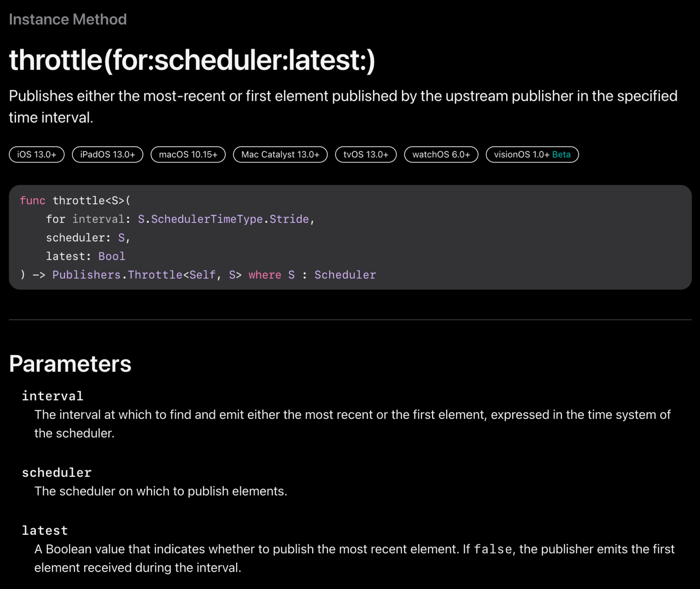
Task: Open the SchedulerTimeType type link in declaration
Action: [207, 219]
